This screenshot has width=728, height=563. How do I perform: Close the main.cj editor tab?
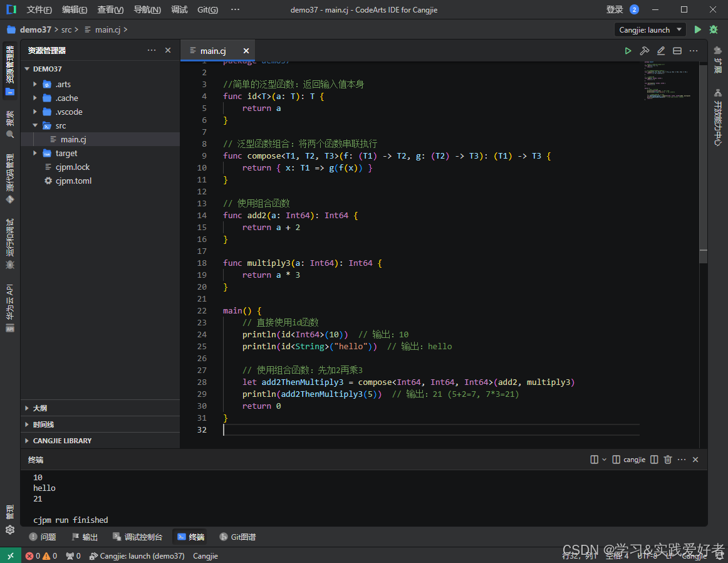246,51
